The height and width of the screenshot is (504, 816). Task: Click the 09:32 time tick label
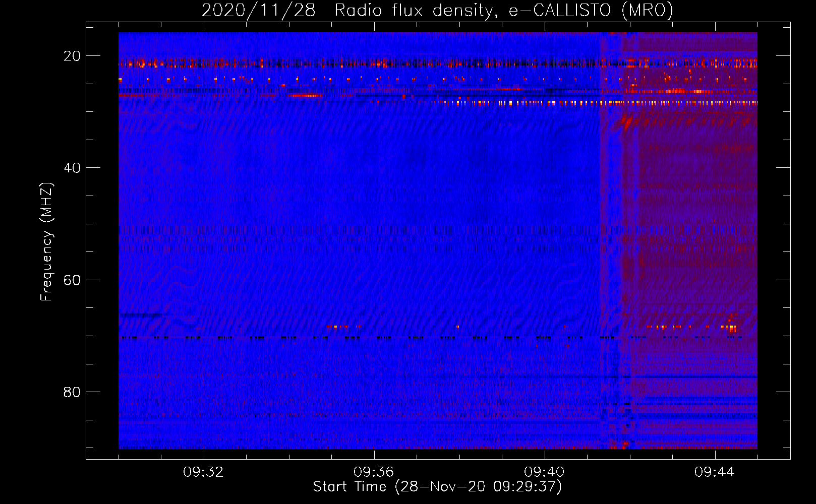click(203, 472)
